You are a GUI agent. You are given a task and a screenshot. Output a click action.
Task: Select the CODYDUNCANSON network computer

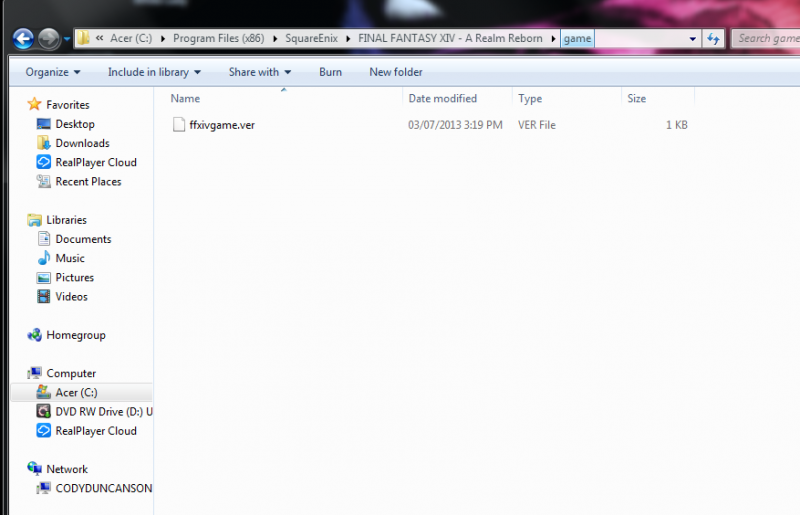[104, 488]
